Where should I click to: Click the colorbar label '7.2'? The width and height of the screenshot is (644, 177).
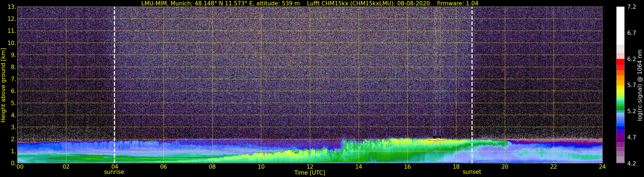(632, 7)
